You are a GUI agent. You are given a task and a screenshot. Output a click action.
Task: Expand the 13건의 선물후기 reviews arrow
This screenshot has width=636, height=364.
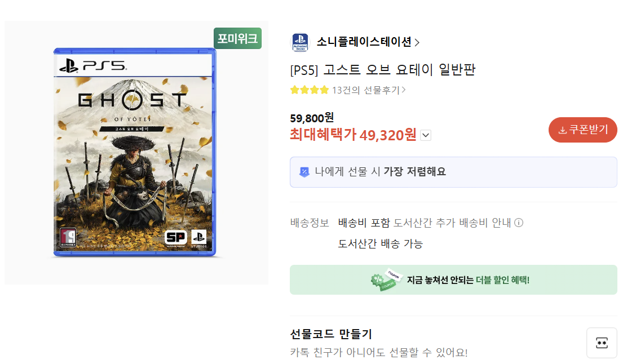(x=404, y=90)
